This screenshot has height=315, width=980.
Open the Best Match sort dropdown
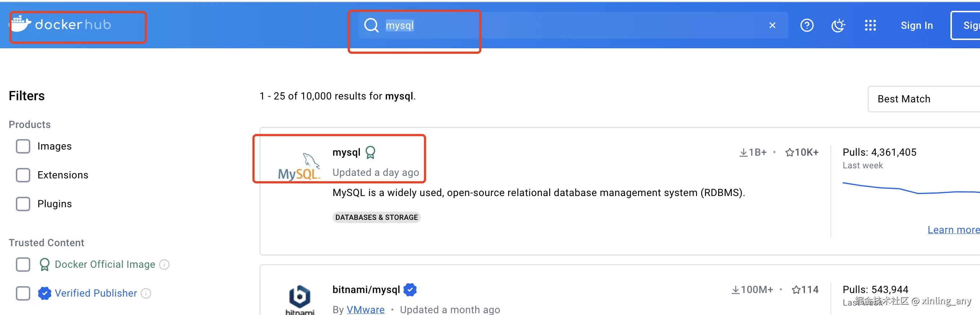tap(924, 99)
